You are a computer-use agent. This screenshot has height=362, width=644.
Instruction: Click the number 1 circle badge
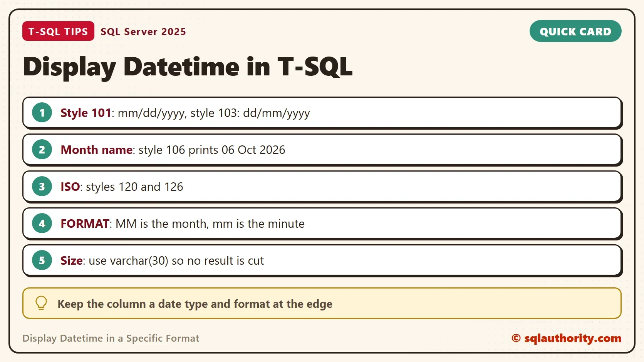coord(42,113)
